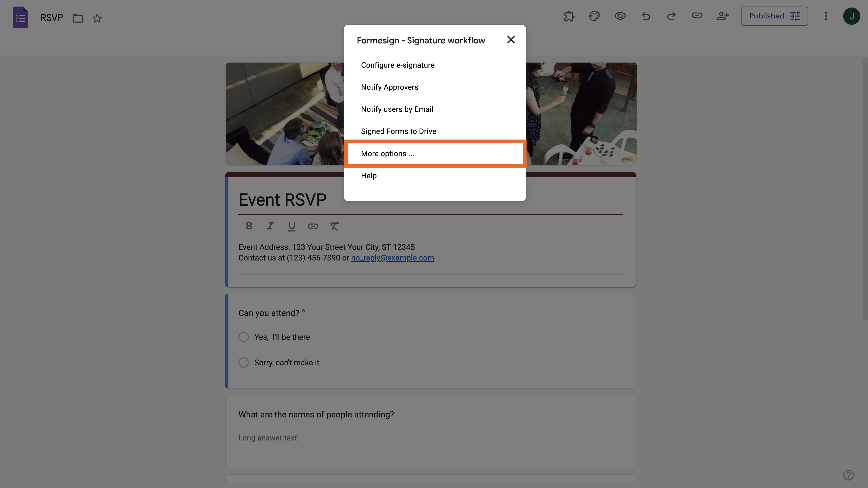Select 'Yes, I'll be there' radio button
Screen dimensions: 868x488
(244, 337)
